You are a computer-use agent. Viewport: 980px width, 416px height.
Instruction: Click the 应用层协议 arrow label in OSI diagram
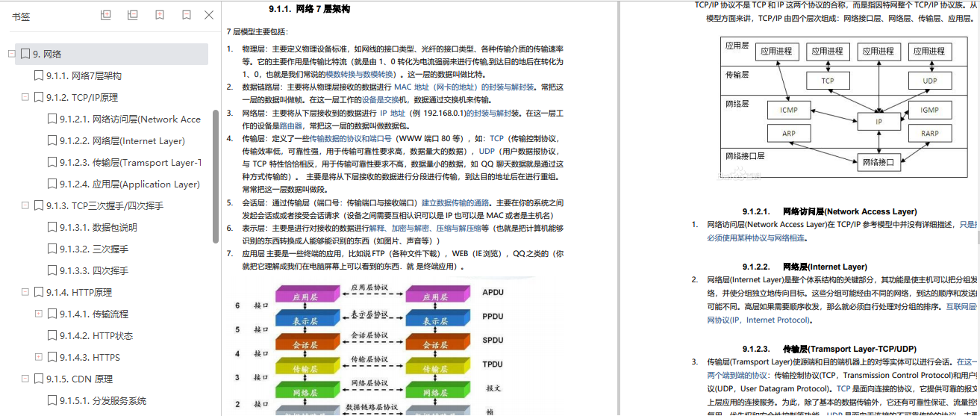pos(370,288)
